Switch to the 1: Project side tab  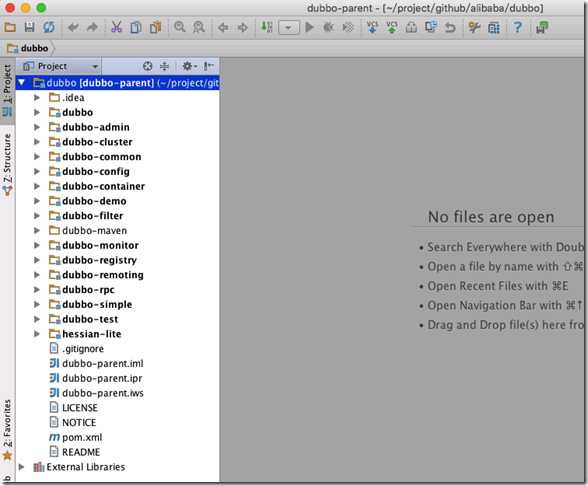8,90
